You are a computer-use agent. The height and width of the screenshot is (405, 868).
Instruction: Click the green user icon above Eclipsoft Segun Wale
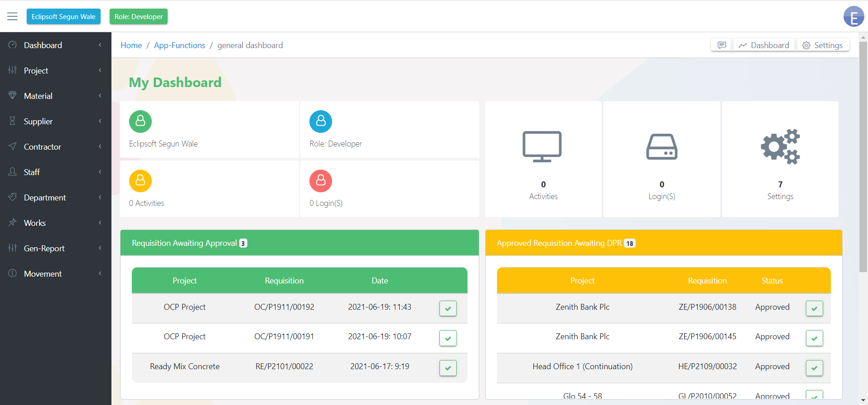click(140, 121)
